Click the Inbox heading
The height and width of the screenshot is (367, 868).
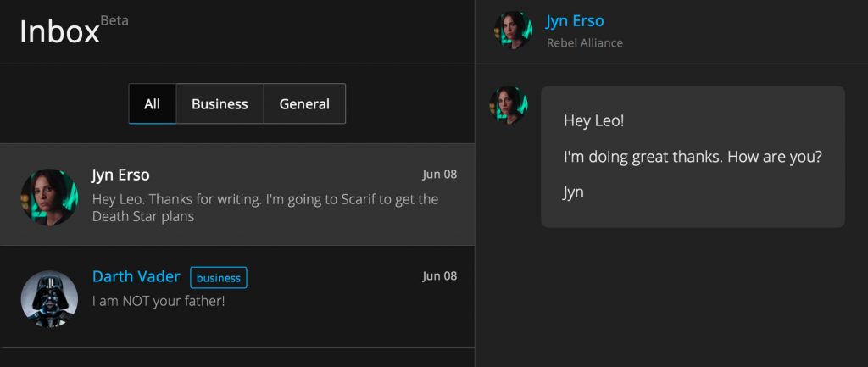59,31
